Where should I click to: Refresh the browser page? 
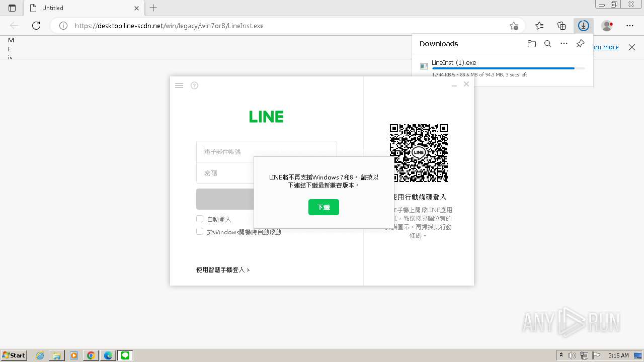pos(36,26)
